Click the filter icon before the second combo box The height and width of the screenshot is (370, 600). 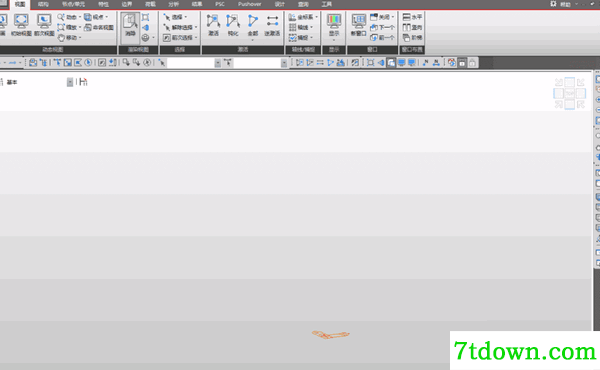coord(228,62)
